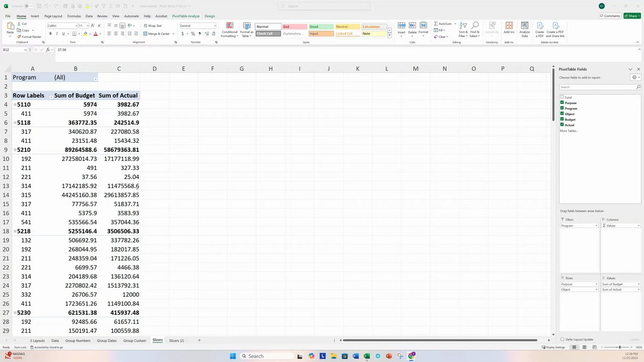Switch to the Slicers (2) sheet tab
Viewport: 644px width, 362px height.
click(x=177, y=340)
